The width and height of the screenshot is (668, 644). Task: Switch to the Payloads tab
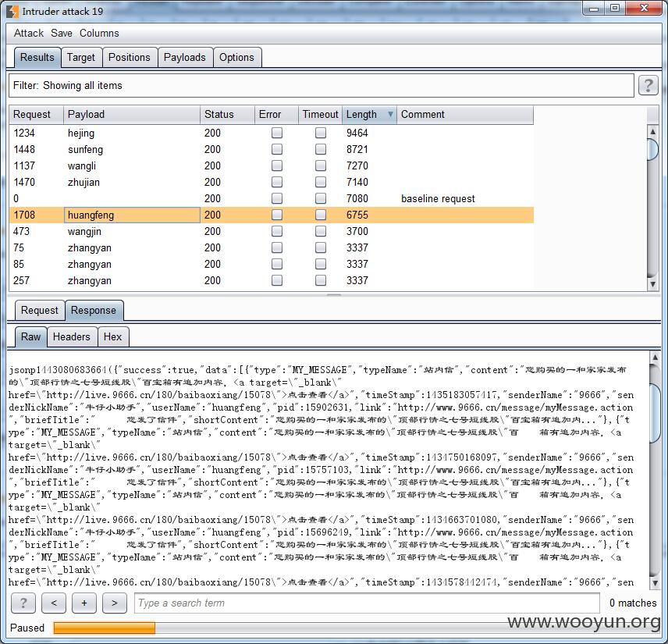point(184,58)
